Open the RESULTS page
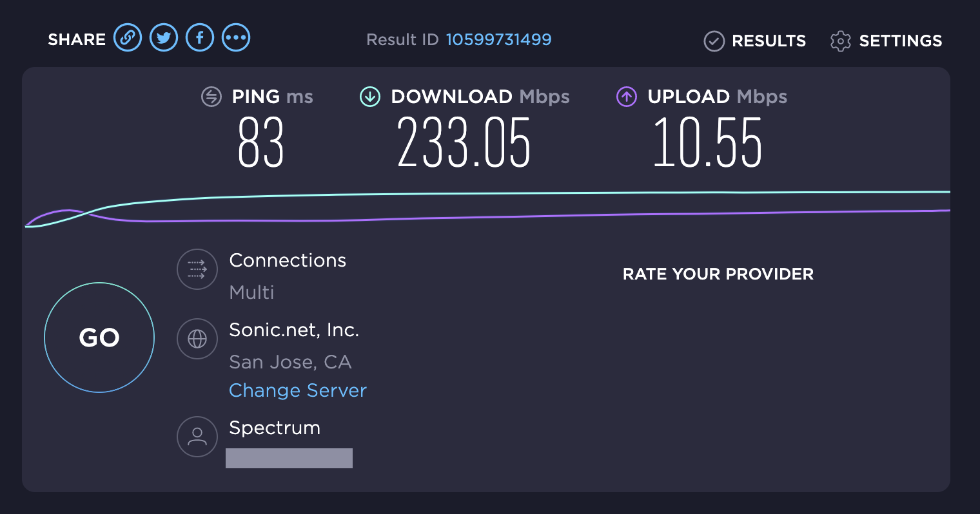 click(755, 41)
